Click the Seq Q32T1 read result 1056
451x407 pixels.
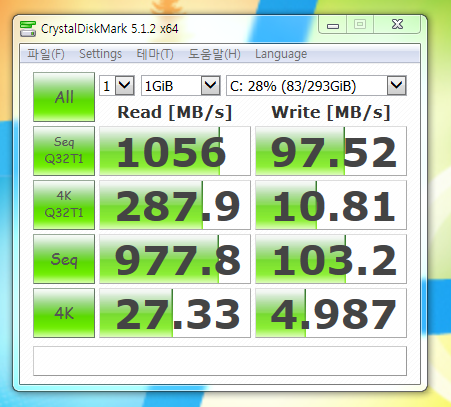pyautogui.click(x=175, y=151)
